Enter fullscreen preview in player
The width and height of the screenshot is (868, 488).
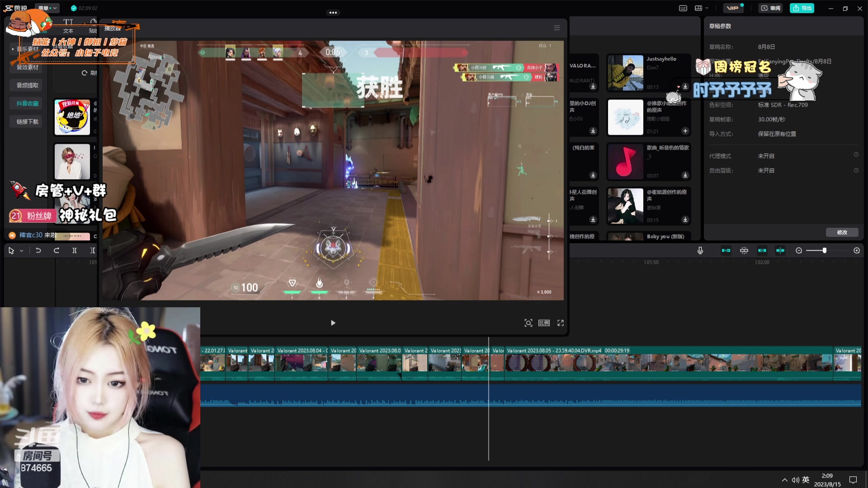(561, 323)
